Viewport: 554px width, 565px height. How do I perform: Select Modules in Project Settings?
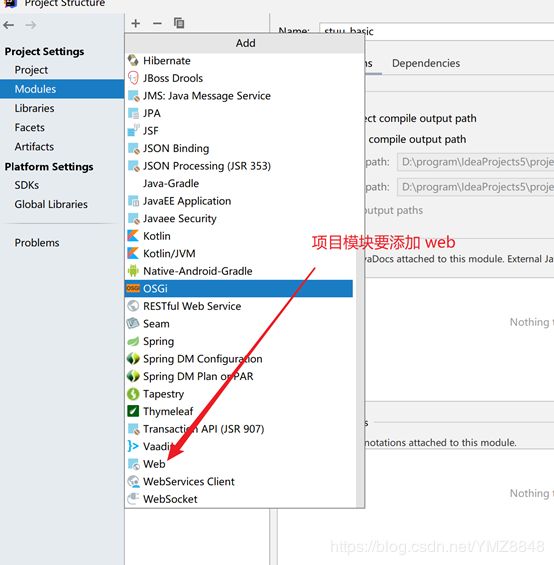tap(62, 89)
